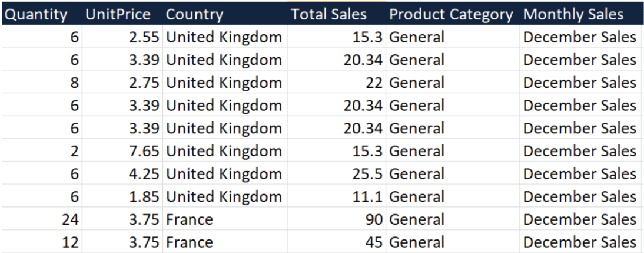
Task: Select the quantity cell containing 8
Action: click(x=74, y=83)
